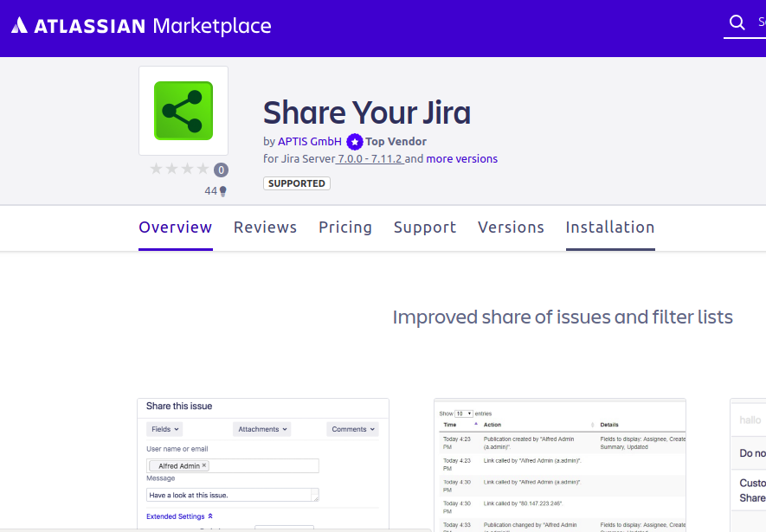Open the third partially visible screenshot thumbnail
Viewport: 766px width, 532px height.
pyautogui.click(x=748, y=465)
